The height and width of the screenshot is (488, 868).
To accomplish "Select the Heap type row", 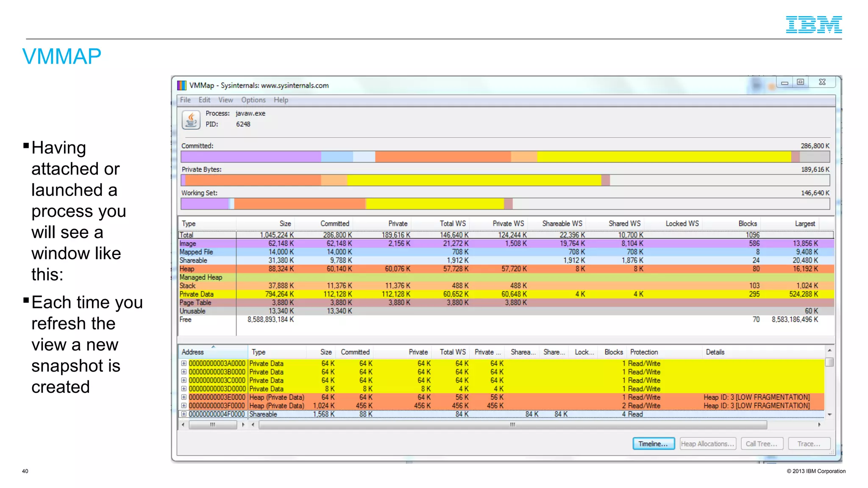I will pyautogui.click(x=506, y=269).
